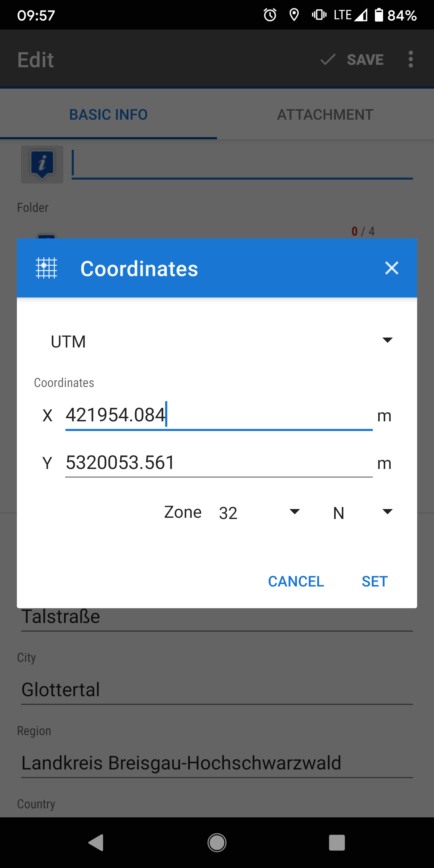
Task: Tap the SAVE checkmark icon
Action: click(328, 59)
